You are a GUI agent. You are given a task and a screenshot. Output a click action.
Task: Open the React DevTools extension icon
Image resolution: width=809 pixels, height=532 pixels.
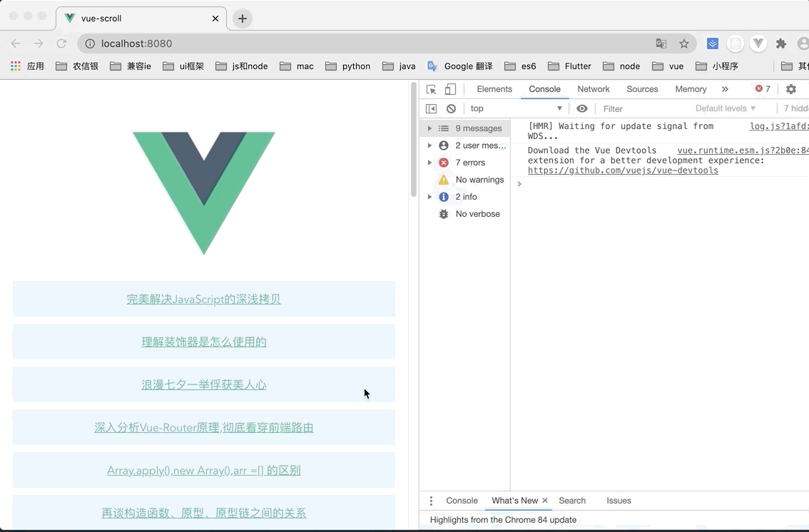pos(736,44)
